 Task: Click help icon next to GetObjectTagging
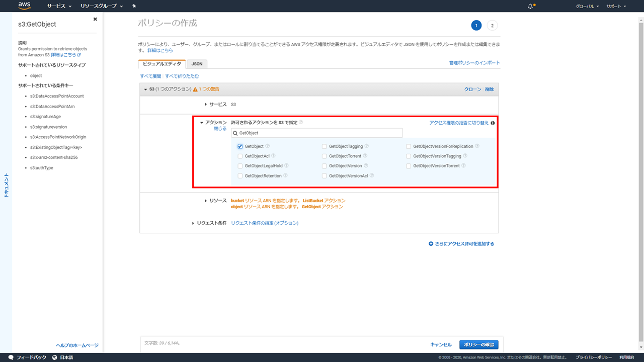point(367,146)
